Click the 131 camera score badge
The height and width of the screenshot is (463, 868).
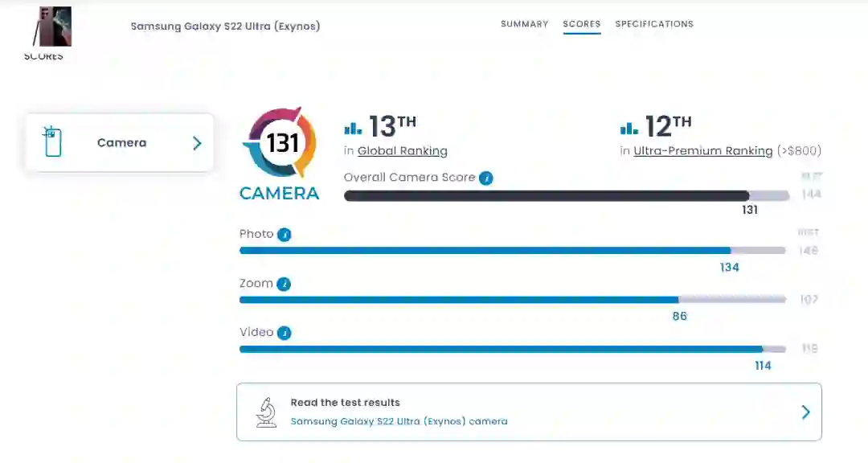coord(282,143)
